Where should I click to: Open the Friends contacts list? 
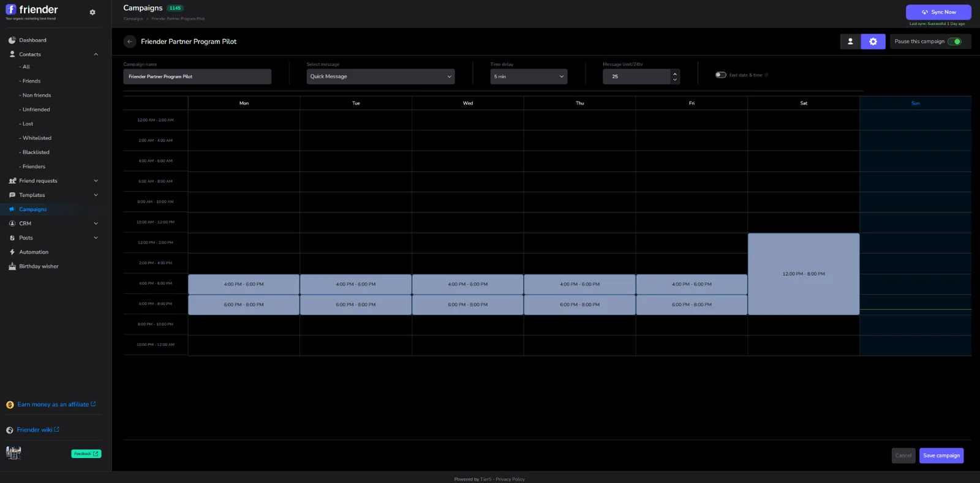[x=31, y=81]
